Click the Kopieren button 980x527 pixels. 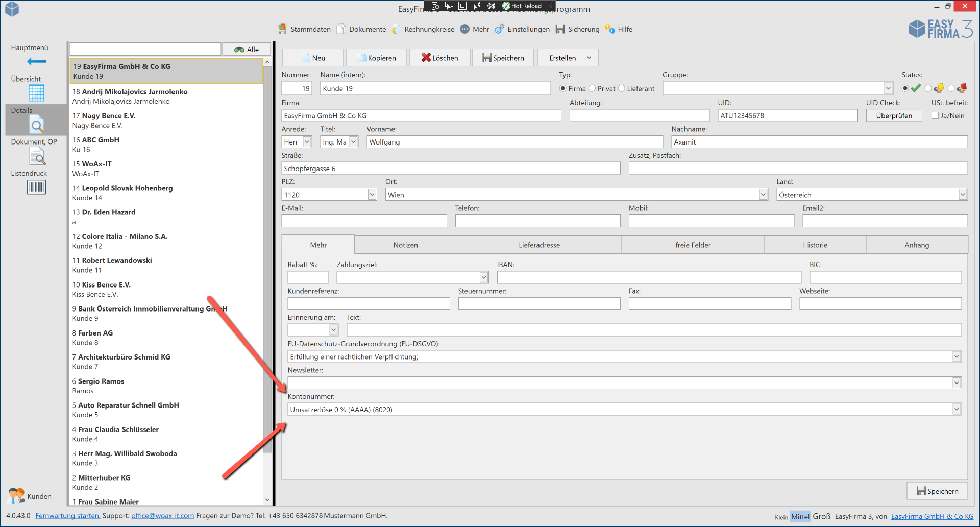(x=376, y=58)
